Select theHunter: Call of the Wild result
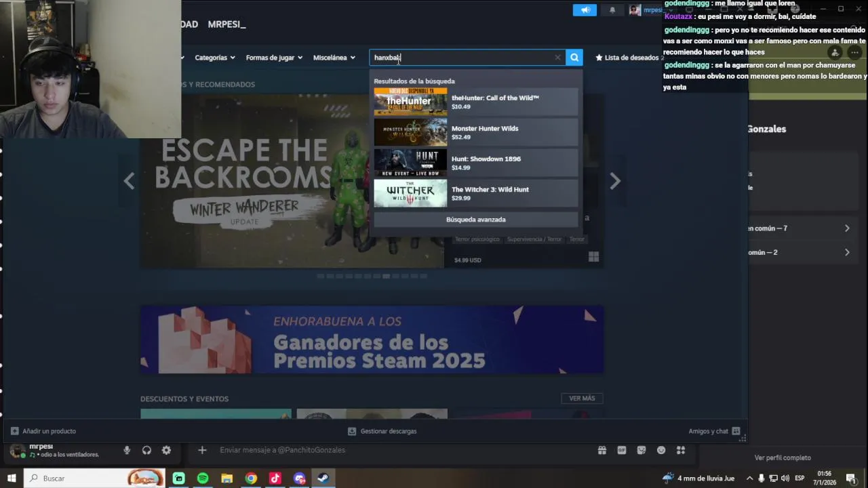This screenshot has height=488, width=868. pyautogui.click(x=476, y=102)
